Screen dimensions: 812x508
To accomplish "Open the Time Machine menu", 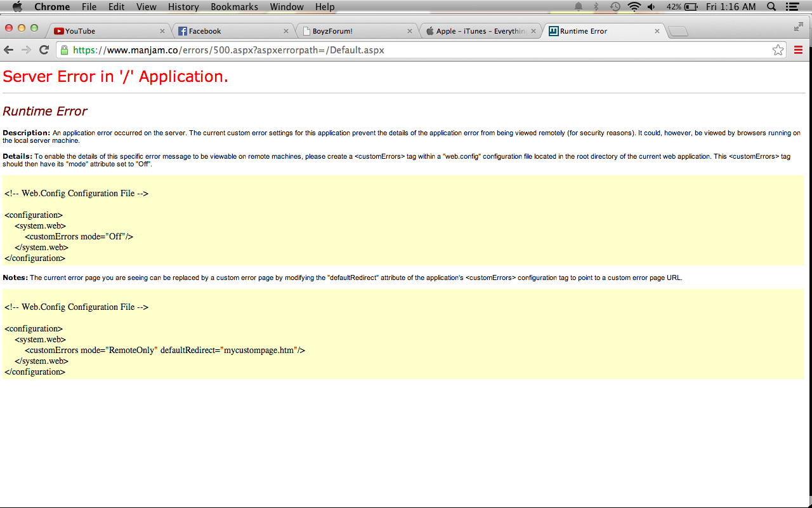I will point(615,7).
